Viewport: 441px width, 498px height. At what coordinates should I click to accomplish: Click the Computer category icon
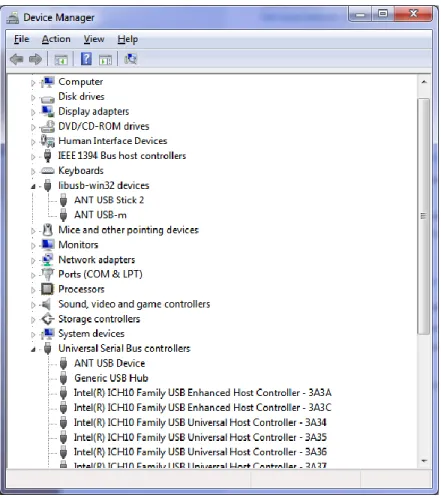point(48,82)
